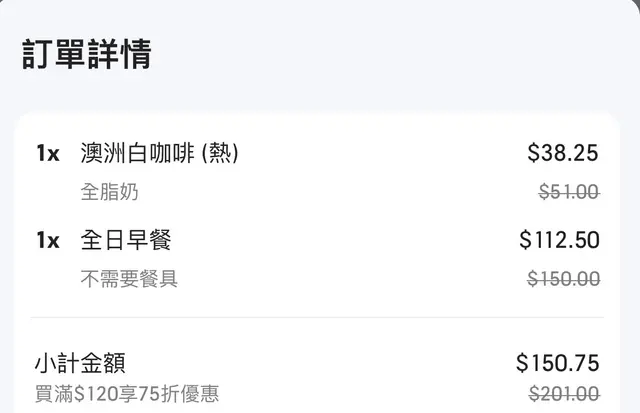Open the 全日早餐 item

(126, 240)
